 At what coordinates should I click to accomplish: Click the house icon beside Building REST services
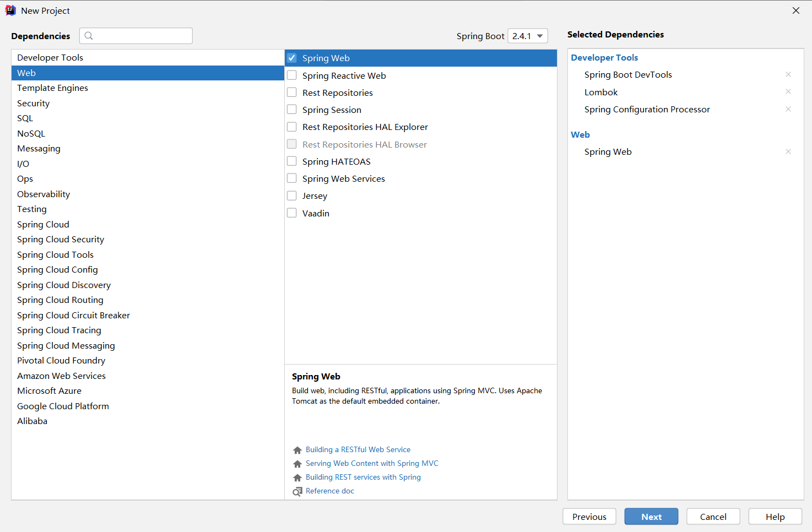tap(297, 477)
